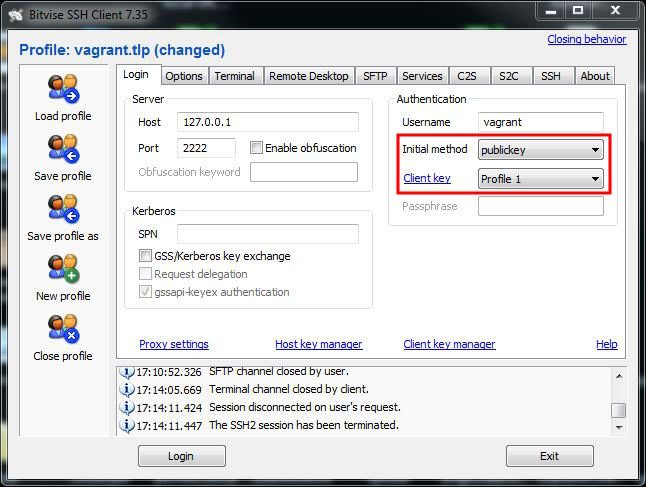
Task: Switch to the Terminal tab
Action: tap(234, 76)
